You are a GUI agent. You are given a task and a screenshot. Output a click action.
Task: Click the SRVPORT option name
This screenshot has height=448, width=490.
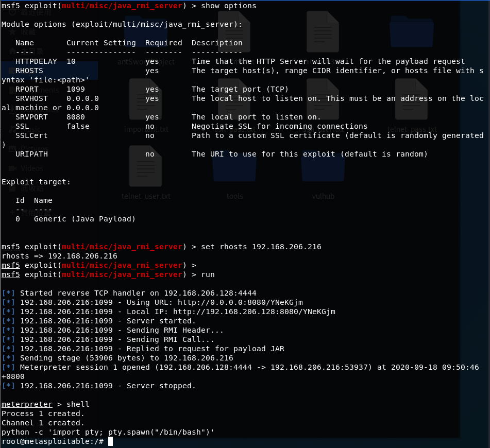[31, 117]
